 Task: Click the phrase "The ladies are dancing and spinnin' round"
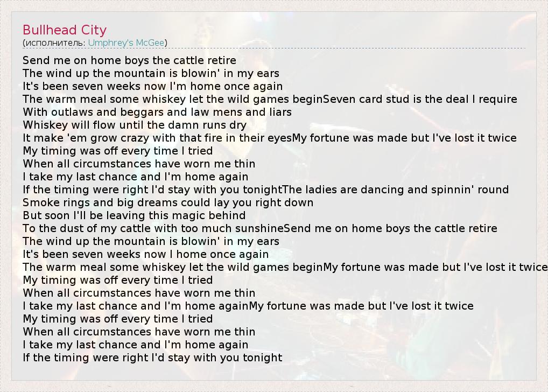(396, 190)
